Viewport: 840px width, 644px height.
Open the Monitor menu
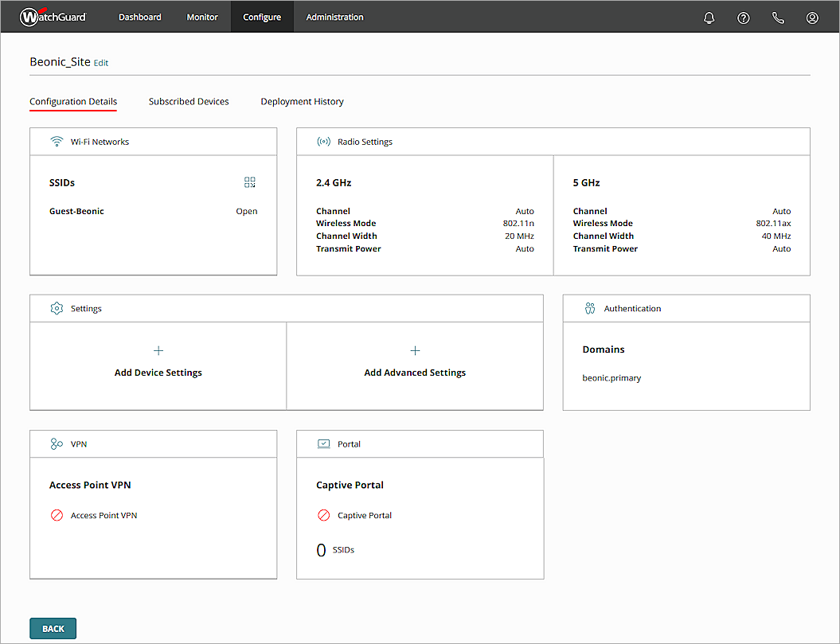click(x=201, y=16)
